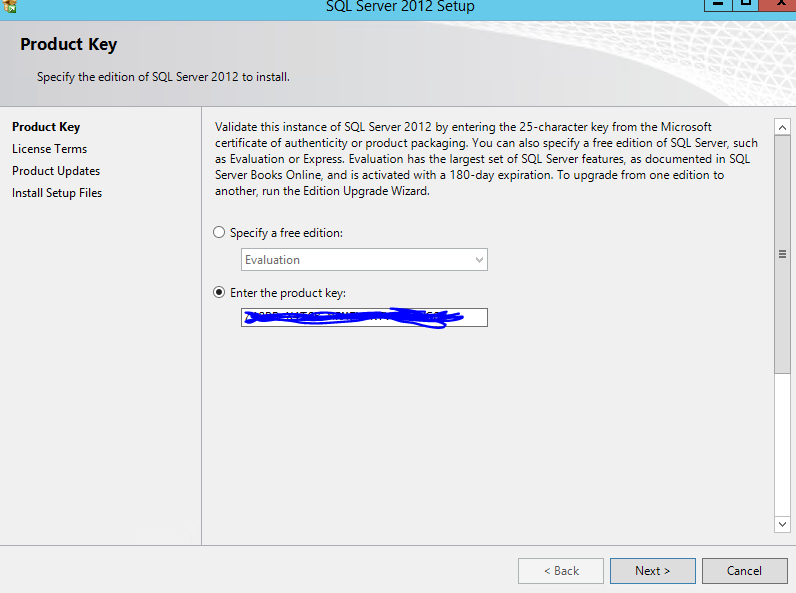Select Install Setup Files step in sidebar
The width and height of the screenshot is (796, 593).
(57, 193)
